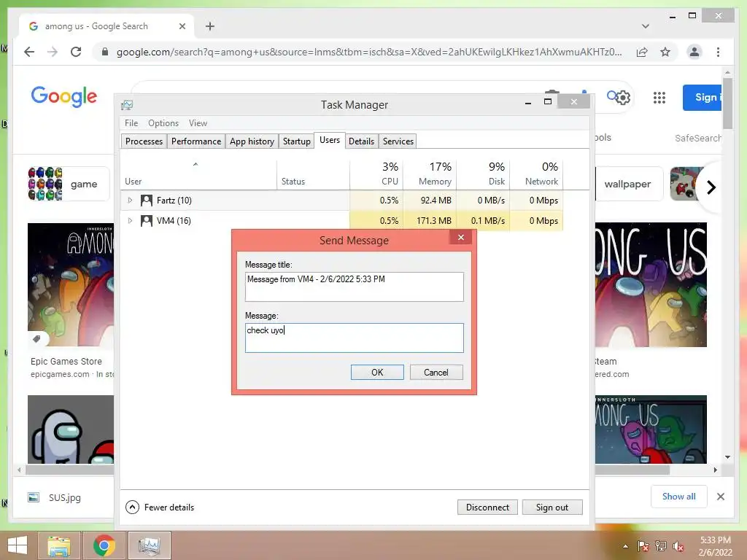Click the SUS.jpg download item
Viewport: 747px width, 560px height.
[55, 497]
